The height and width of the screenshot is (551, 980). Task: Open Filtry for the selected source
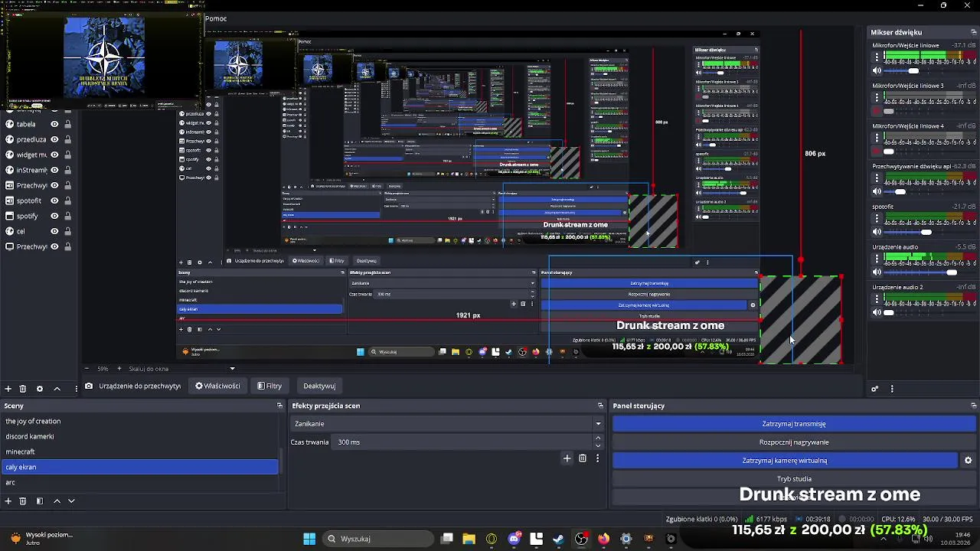pos(269,386)
